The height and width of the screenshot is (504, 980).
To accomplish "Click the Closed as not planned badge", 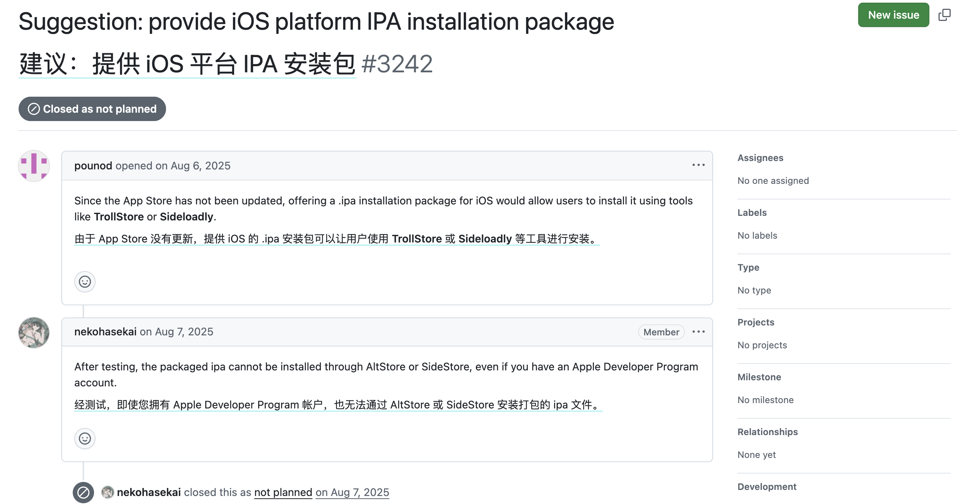I will pyautogui.click(x=92, y=109).
